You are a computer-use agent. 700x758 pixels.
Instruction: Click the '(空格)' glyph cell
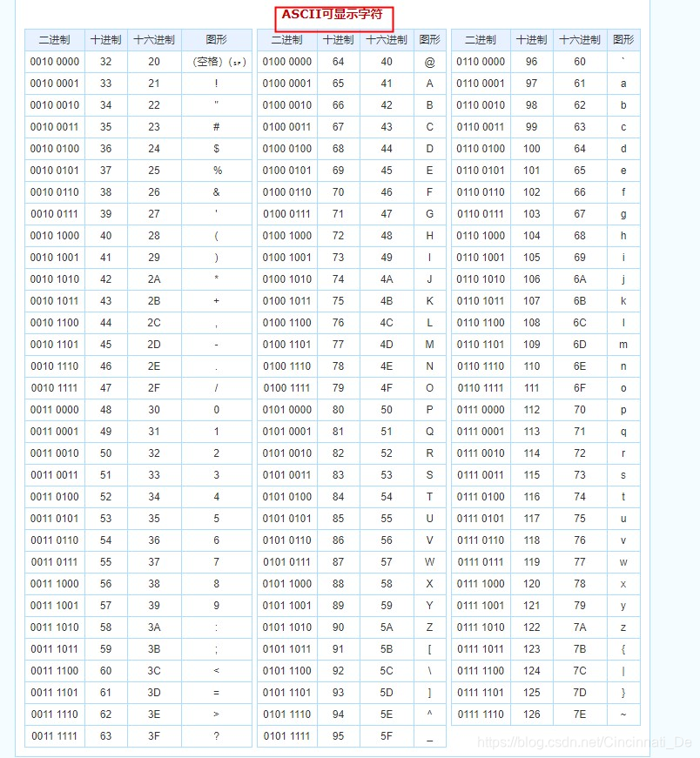(217, 62)
